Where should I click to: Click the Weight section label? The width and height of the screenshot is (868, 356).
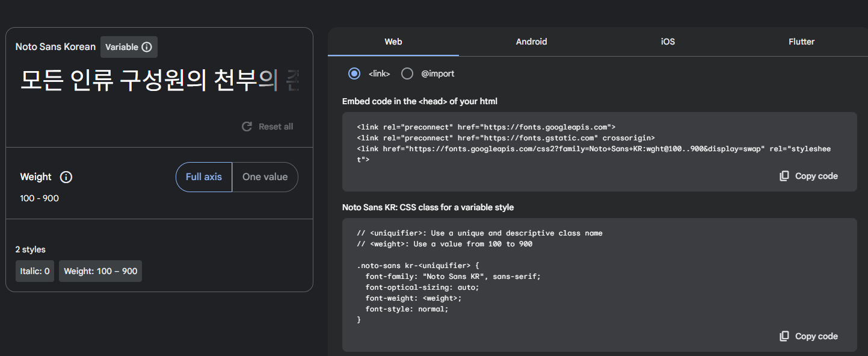tap(36, 177)
